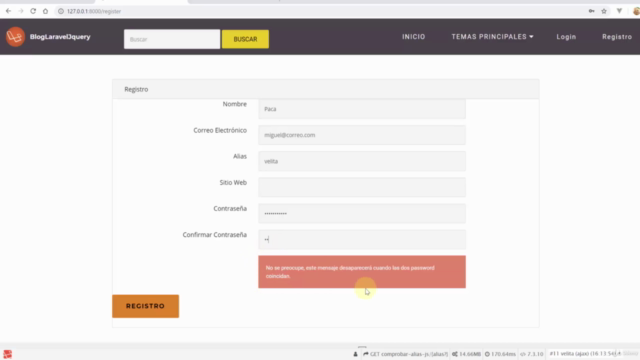Click the debugbar PHP version 7.3.10 indicator
Image resolution: width=640 pixels, height=360 pixels.
point(531,354)
